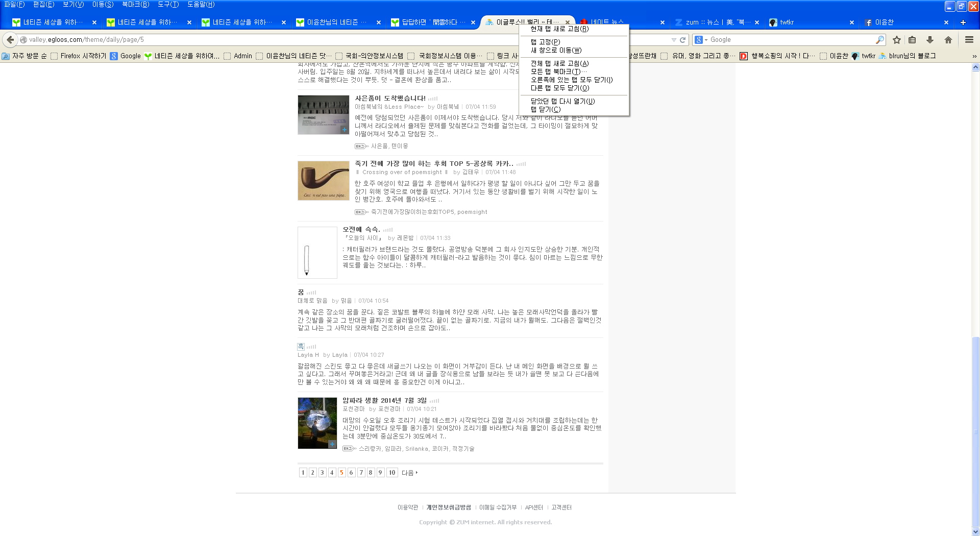Screen dimensions: 980x536
Task: Close the zum 뉴스 tab
Action: pos(757,22)
